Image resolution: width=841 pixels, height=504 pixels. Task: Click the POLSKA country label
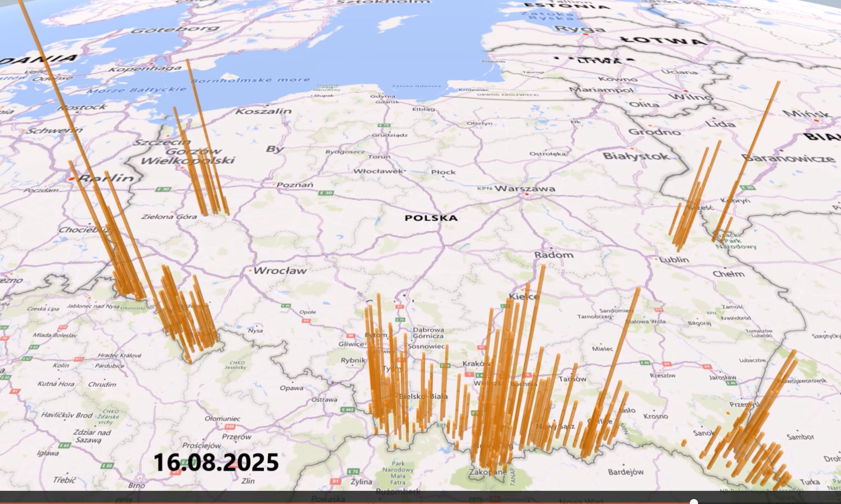(431, 218)
